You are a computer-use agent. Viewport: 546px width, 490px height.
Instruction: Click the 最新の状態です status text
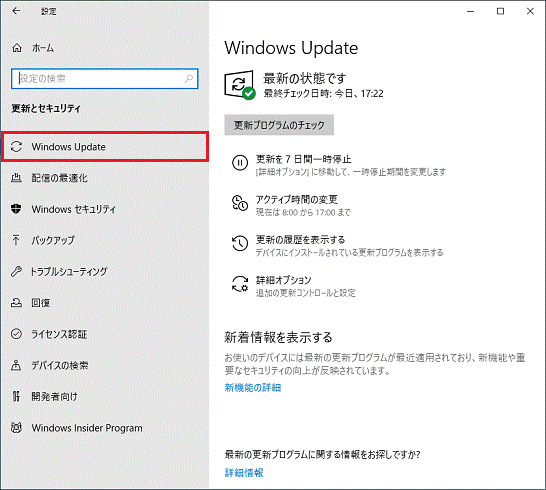coord(305,78)
